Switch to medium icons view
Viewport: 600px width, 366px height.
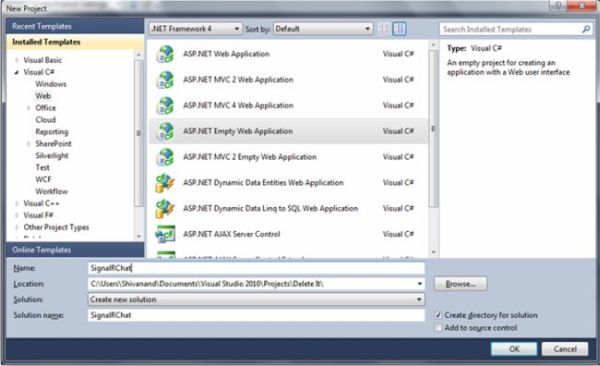tap(399, 29)
